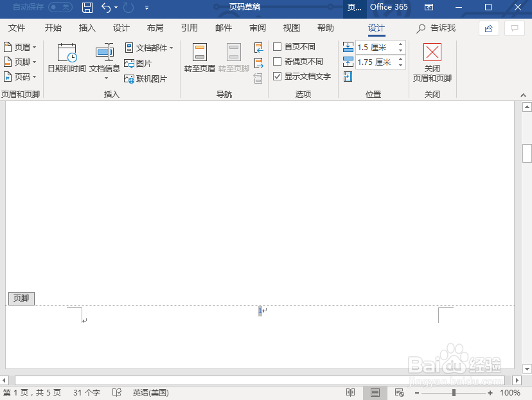Click the zoom in plus button
This screenshot has width=532, height=400.
490,393
